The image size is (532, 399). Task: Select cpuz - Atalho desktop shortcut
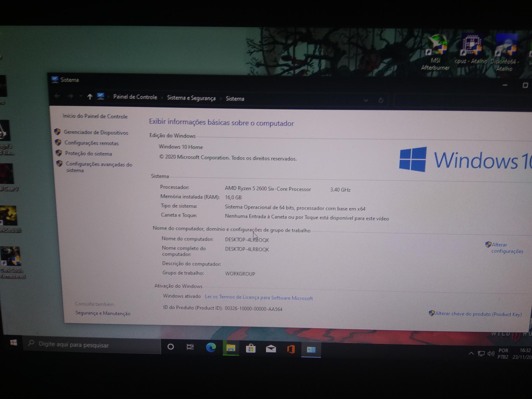[x=471, y=49]
